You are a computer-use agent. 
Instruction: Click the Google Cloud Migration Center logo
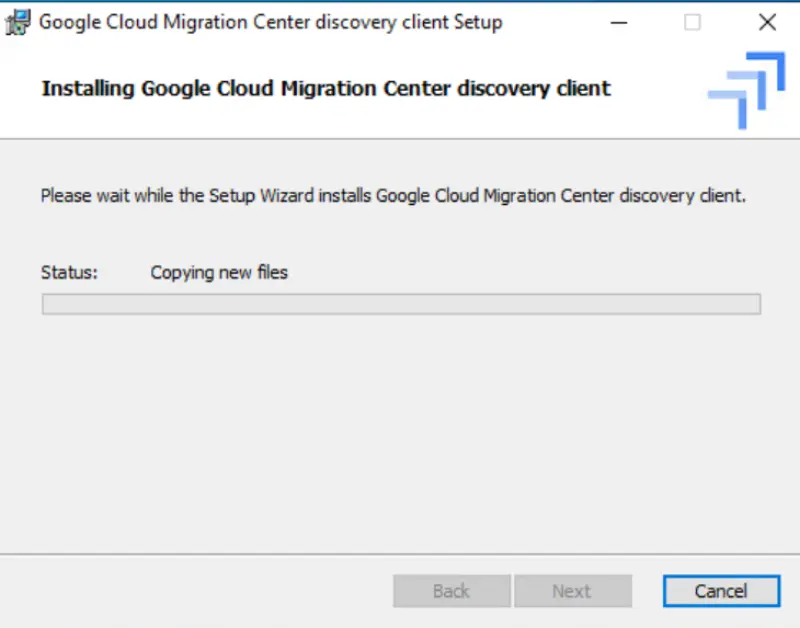[745, 90]
